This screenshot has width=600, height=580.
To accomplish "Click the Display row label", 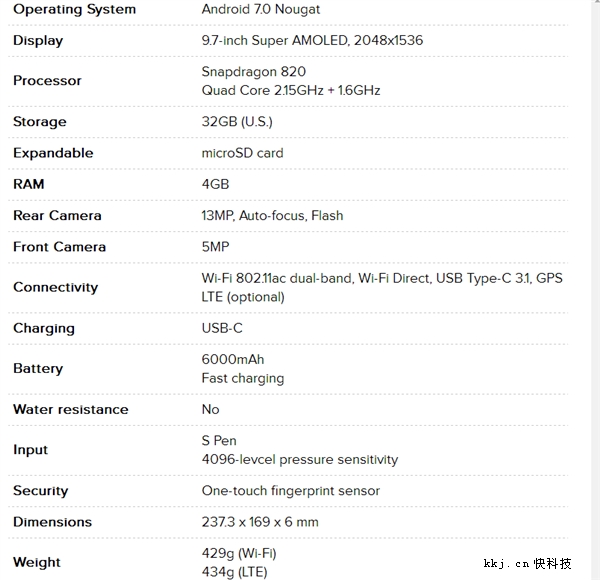I will 38,40.
